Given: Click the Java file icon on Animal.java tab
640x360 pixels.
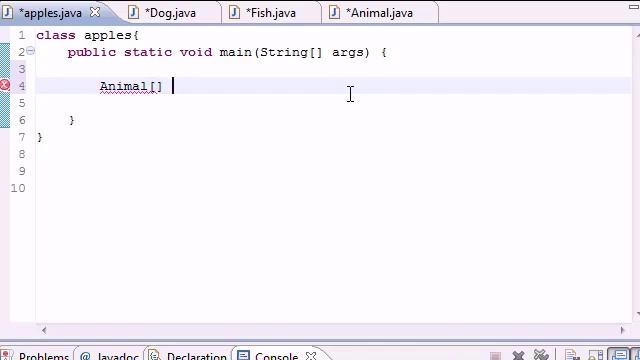Looking at the screenshot, I should point(334,13).
